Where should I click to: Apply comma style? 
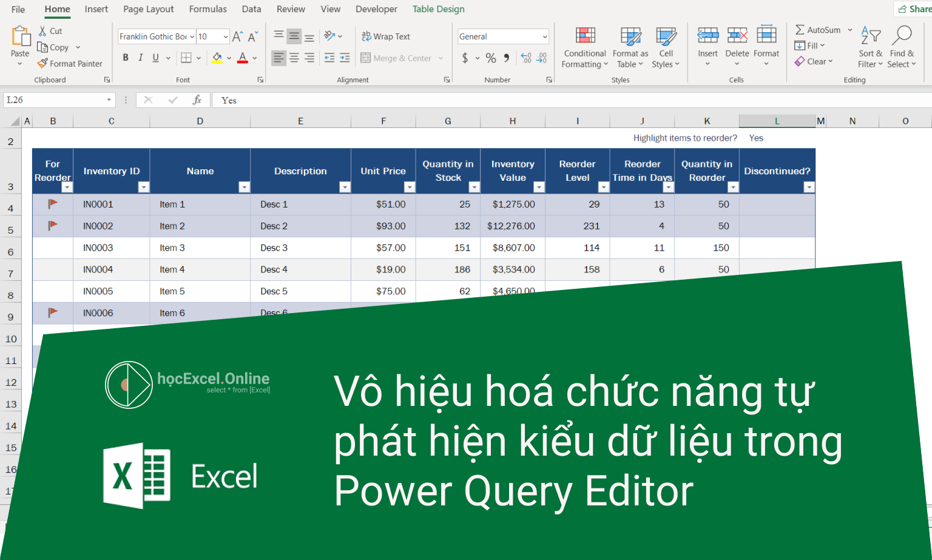pos(506,58)
